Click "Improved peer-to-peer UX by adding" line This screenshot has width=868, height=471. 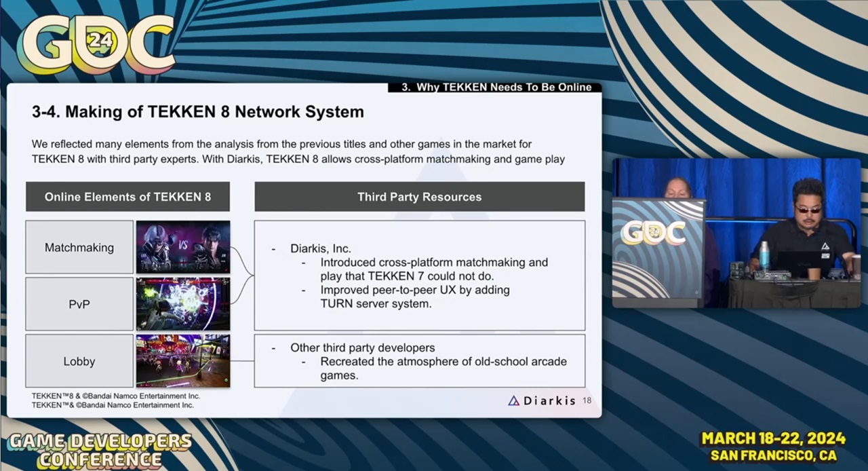pyautogui.click(x=415, y=290)
